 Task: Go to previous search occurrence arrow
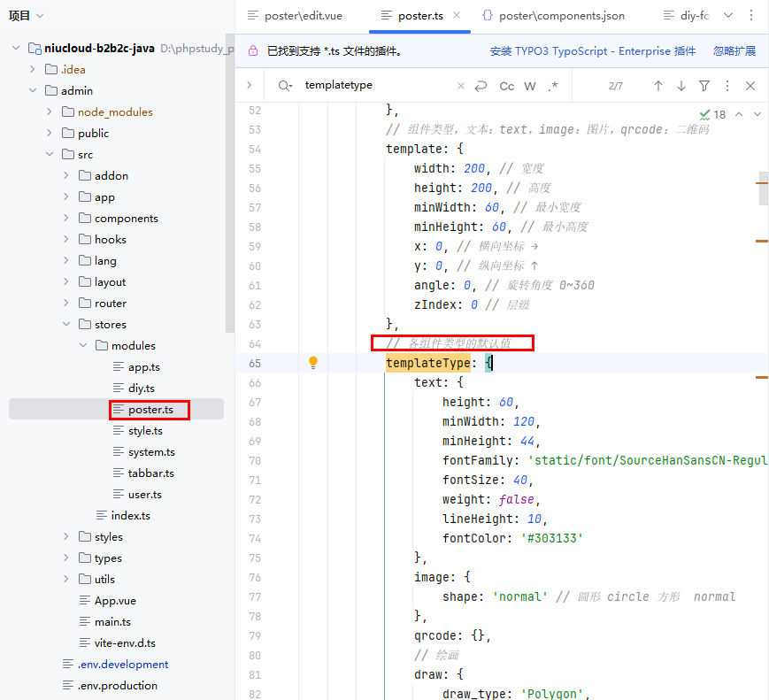pyautogui.click(x=657, y=86)
